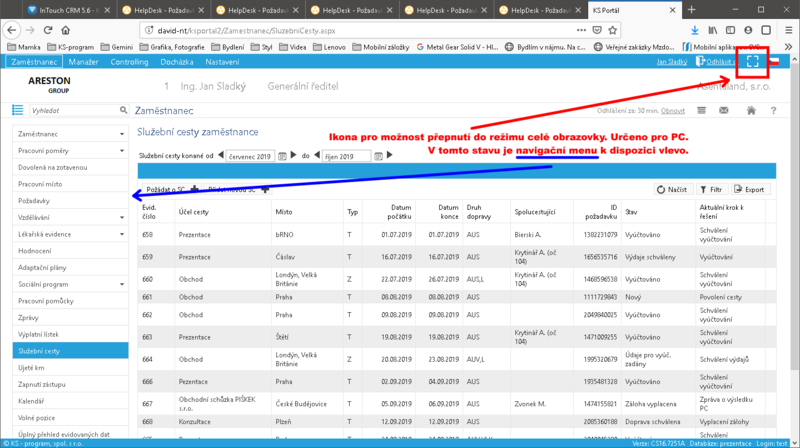Select Dovolená na zotavenou in sidebar
The width and height of the screenshot is (800, 448).
[70, 167]
